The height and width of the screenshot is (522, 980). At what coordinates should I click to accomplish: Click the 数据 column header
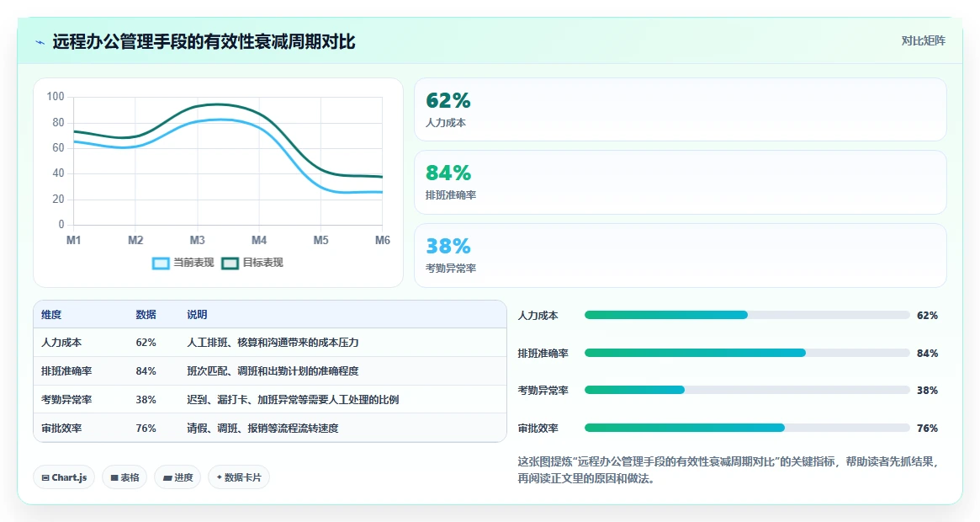146,315
